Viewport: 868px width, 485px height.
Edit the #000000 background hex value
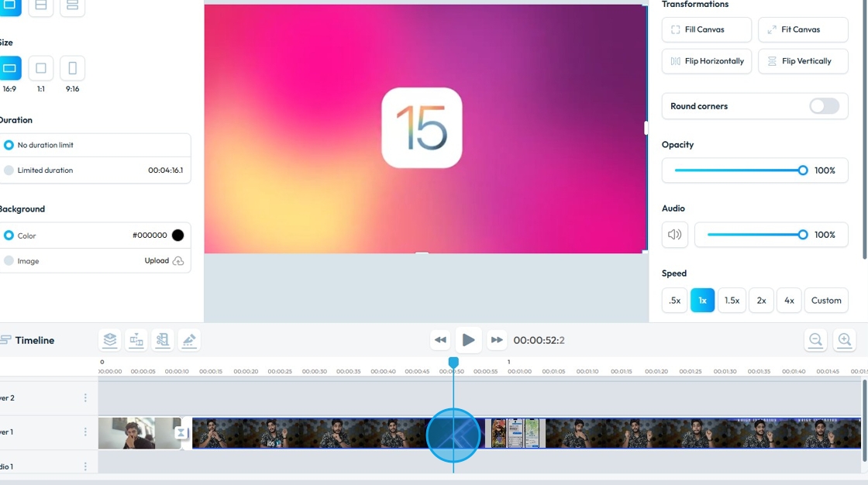150,236
